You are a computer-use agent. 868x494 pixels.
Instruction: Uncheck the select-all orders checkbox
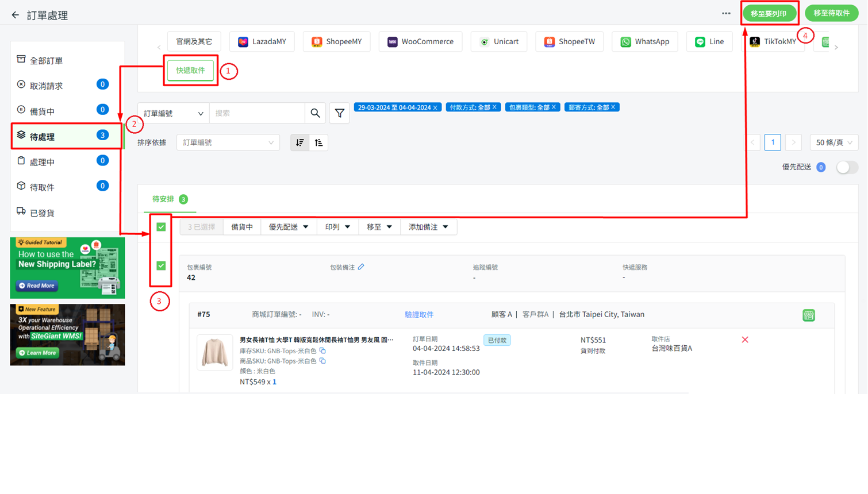click(x=161, y=227)
